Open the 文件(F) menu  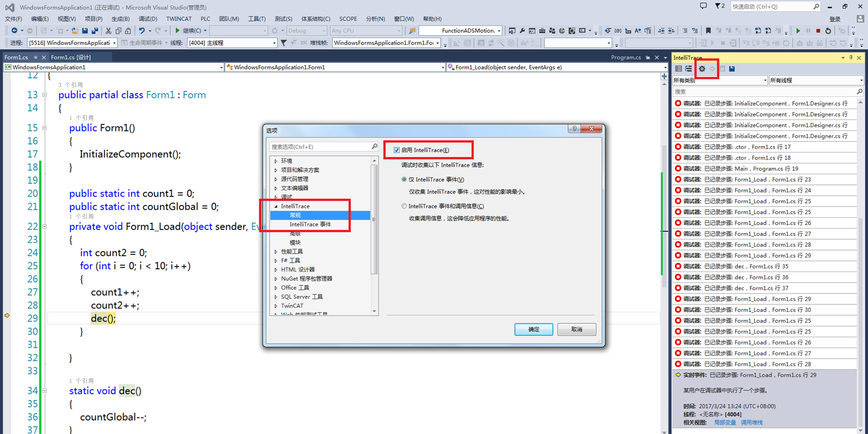coord(13,19)
